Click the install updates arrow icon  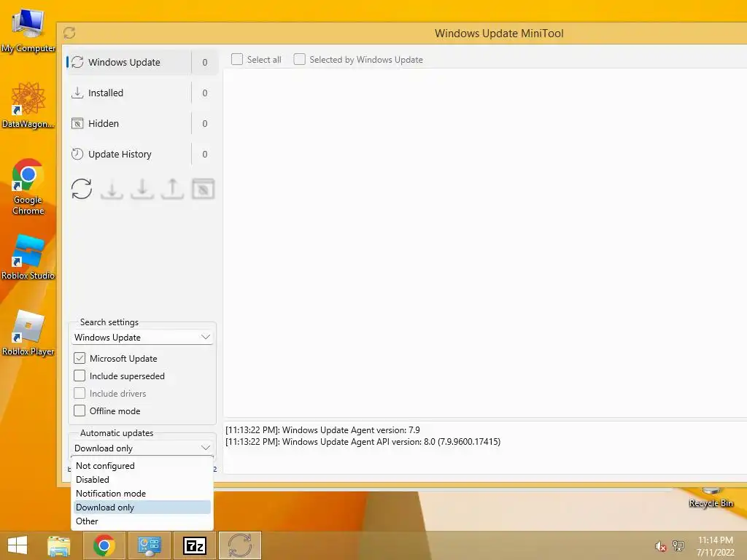[142, 189]
